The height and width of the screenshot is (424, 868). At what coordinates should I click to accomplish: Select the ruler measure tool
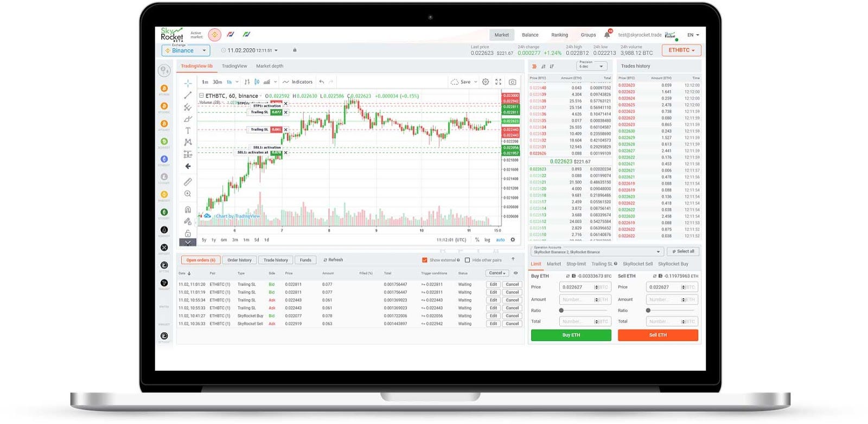[188, 182]
